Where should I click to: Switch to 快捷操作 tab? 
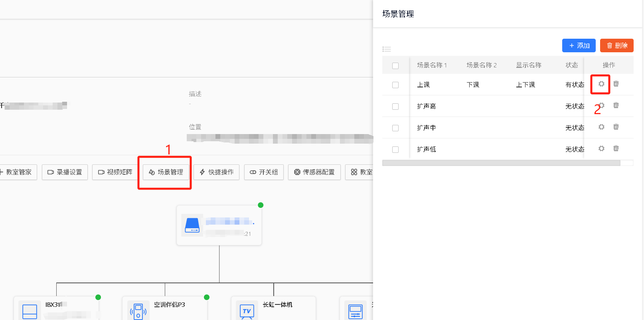217,172
